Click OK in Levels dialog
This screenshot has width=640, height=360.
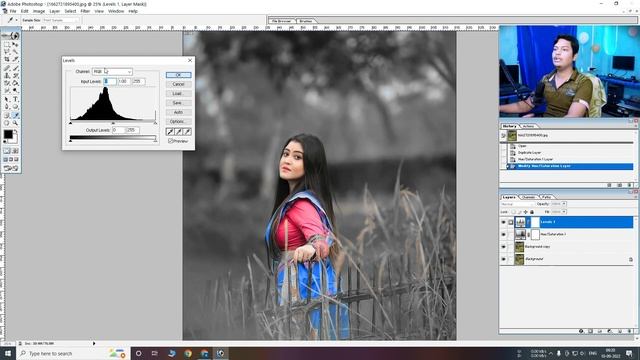(178, 75)
